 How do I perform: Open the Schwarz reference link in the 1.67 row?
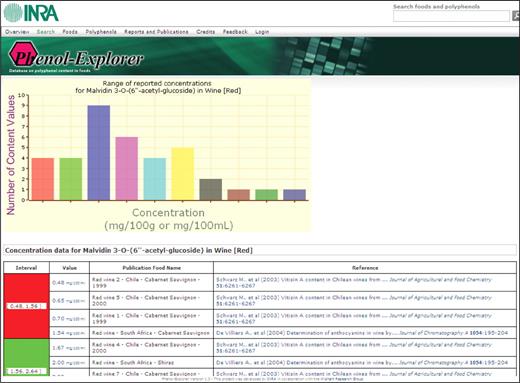tap(354, 347)
